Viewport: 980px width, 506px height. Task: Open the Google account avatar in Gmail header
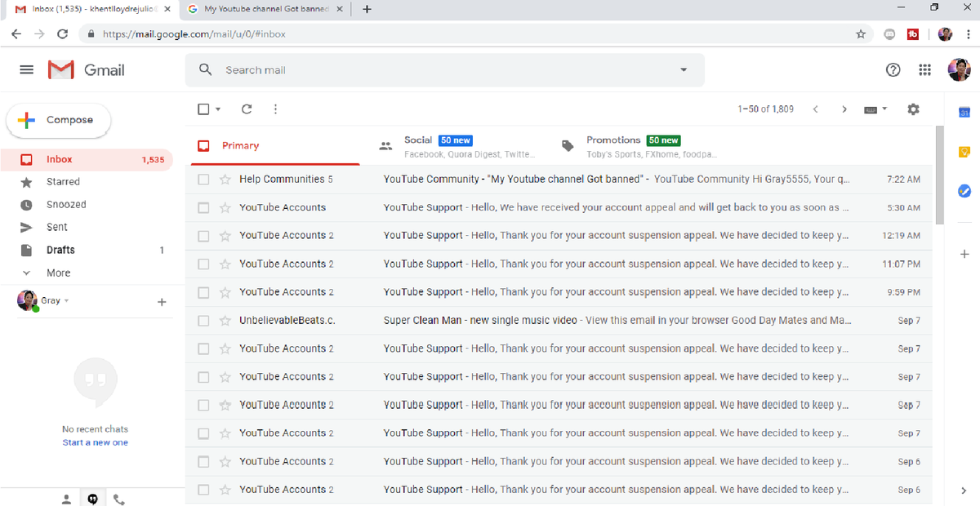[959, 70]
